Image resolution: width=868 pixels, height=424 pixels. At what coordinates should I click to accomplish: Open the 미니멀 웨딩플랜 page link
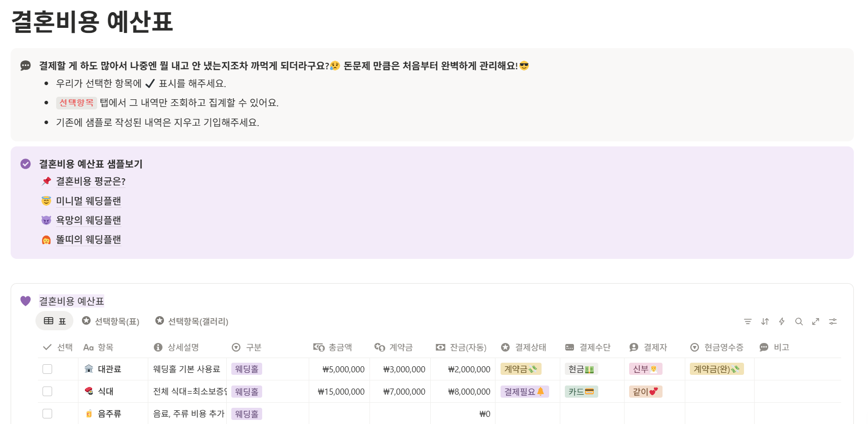coord(89,201)
